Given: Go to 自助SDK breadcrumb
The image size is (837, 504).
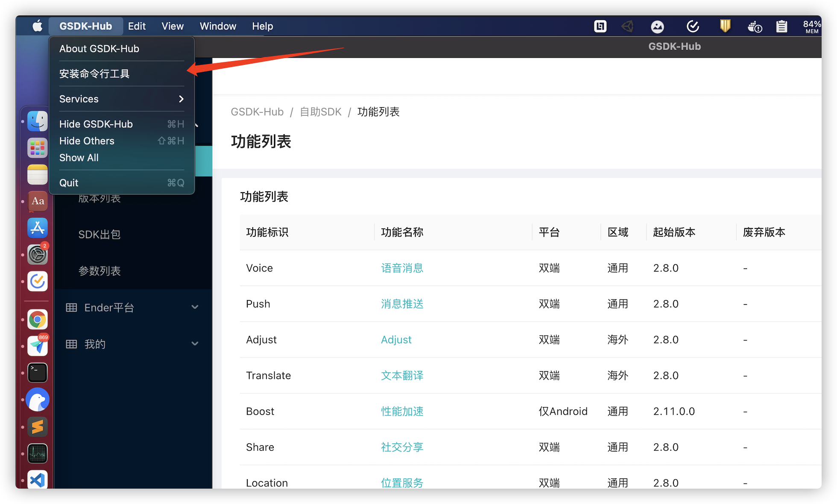Looking at the screenshot, I should click(320, 112).
